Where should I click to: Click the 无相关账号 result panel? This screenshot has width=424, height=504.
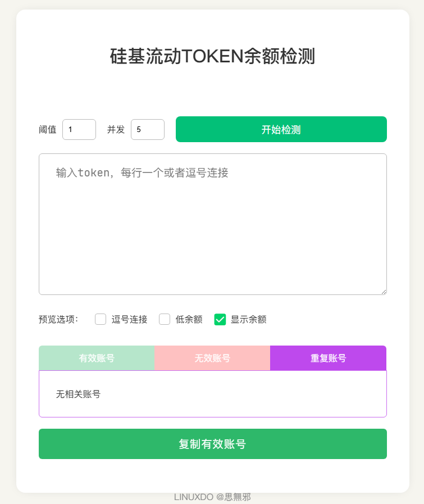click(213, 394)
